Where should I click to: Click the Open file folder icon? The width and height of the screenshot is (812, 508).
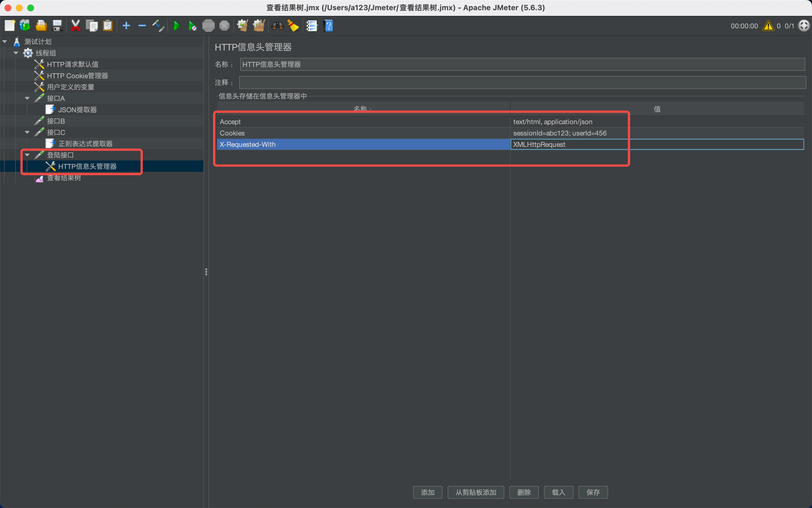click(41, 26)
